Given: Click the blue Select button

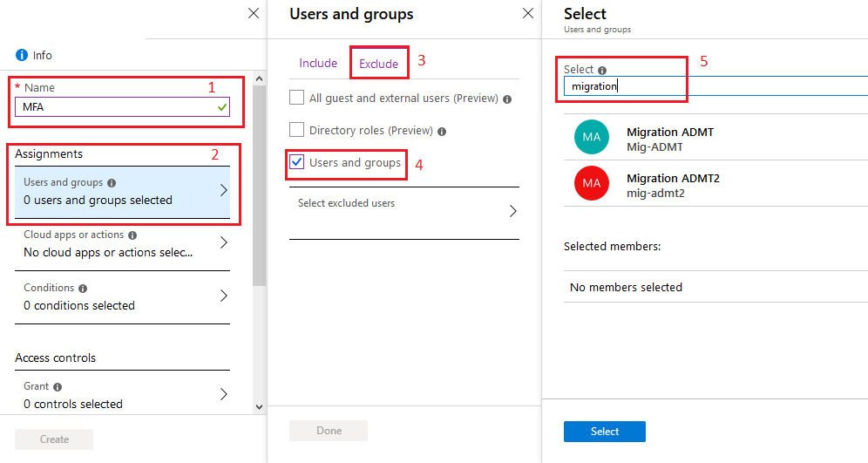Looking at the screenshot, I should [x=605, y=432].
